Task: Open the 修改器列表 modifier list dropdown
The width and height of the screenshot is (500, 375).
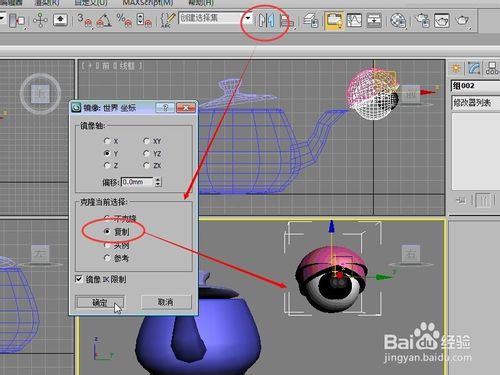Action: 476,103
